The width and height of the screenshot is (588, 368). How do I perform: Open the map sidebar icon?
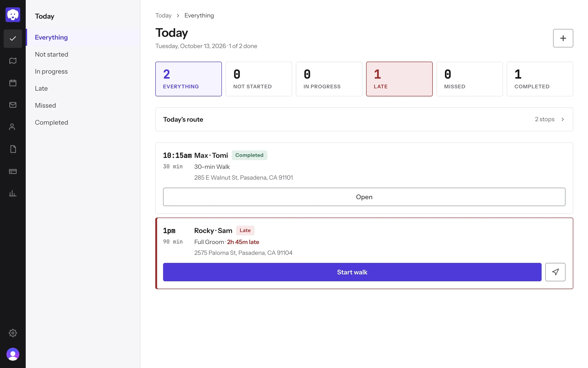[x=13, y=60]
